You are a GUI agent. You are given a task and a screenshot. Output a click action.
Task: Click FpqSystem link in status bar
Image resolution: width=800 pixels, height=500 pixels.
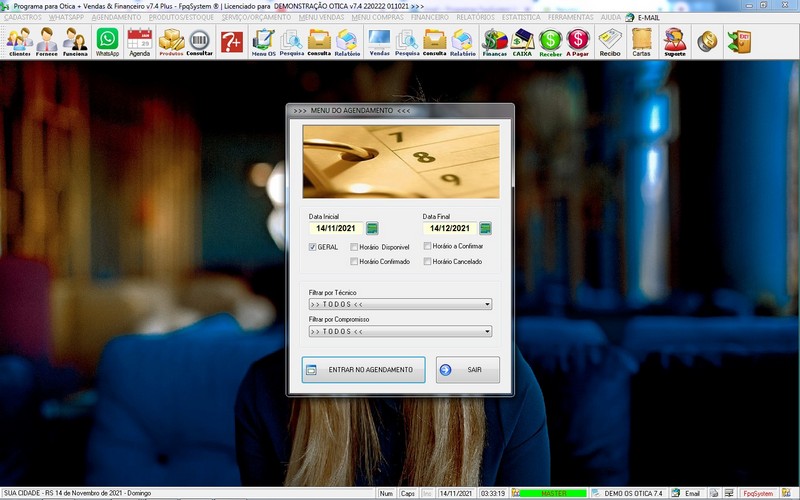pyautogui.click(x=758, y=493)
